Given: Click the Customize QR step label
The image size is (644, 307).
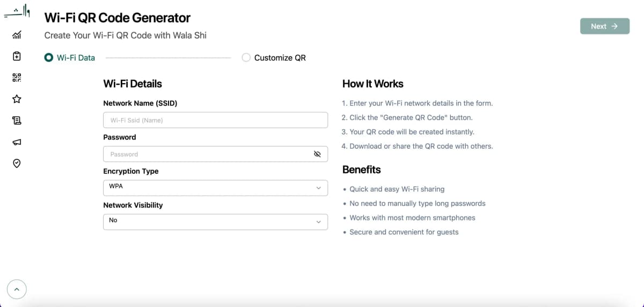Looking at the screenshot, I should (280, 58).
